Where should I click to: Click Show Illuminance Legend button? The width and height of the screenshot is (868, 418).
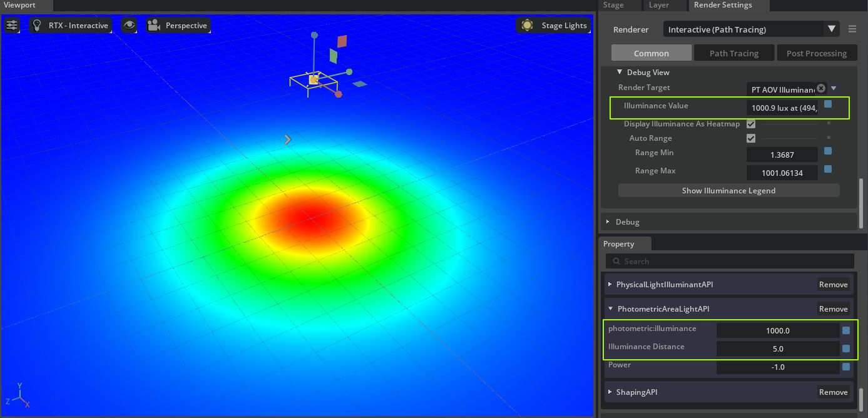click(x=728, y=191)
